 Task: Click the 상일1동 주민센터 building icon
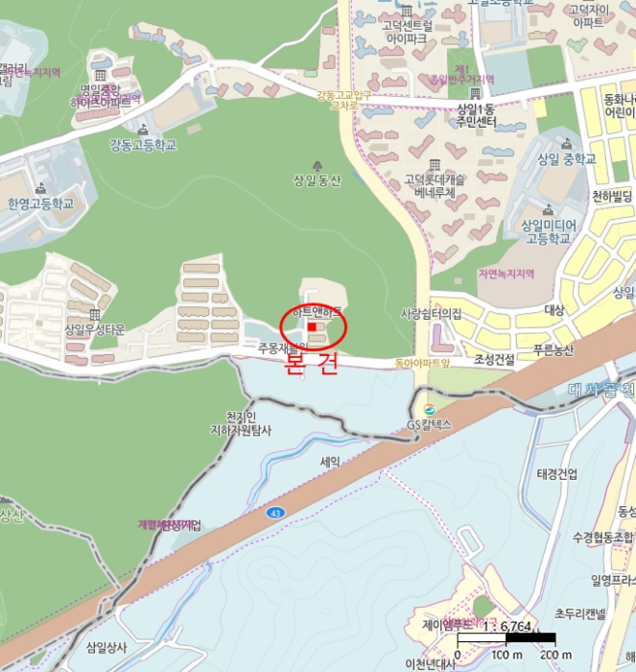point(475,93)
